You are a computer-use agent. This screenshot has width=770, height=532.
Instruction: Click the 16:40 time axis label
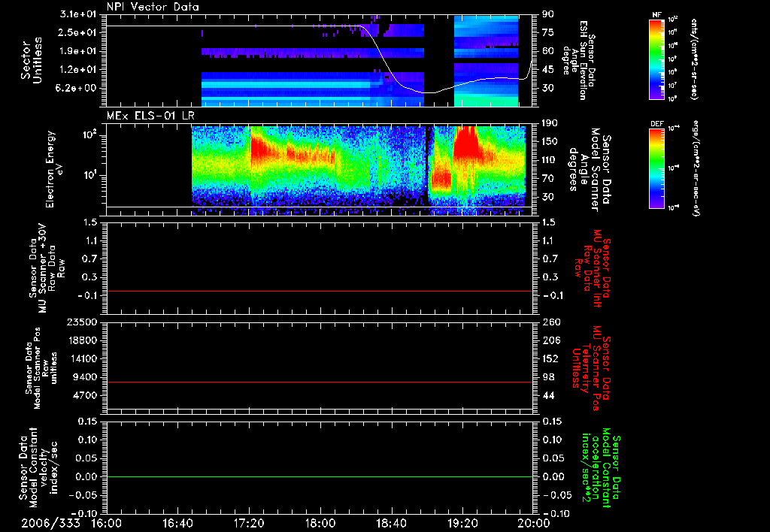[177, 523]
